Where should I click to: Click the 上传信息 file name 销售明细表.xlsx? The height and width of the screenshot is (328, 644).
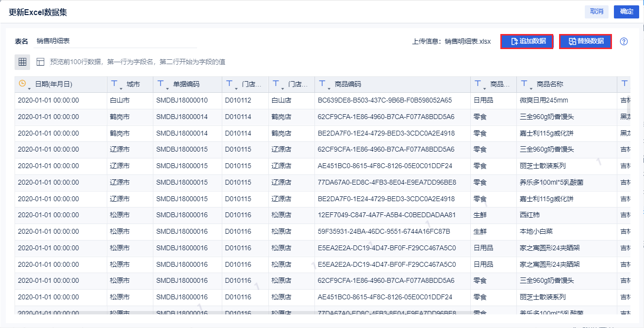pos(468,41)
